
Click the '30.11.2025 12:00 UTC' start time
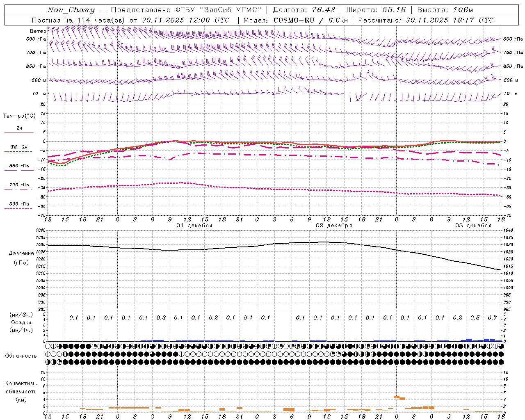(186, 20)
